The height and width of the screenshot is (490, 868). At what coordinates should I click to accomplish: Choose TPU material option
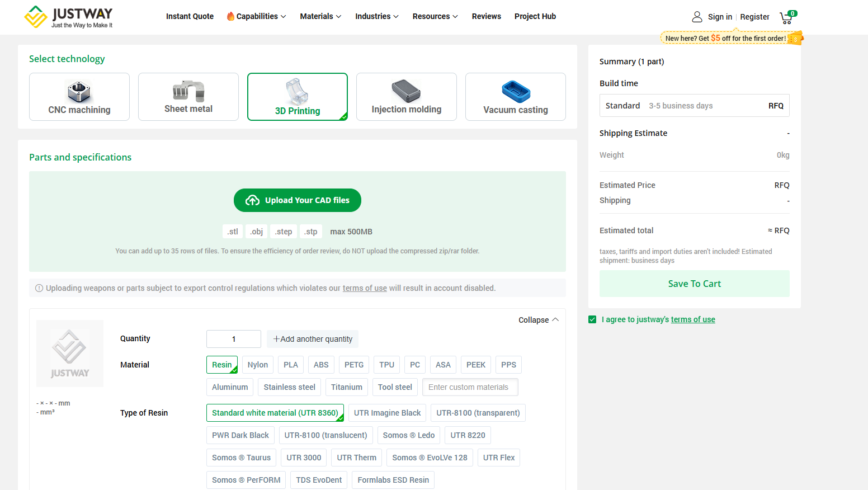387,365
